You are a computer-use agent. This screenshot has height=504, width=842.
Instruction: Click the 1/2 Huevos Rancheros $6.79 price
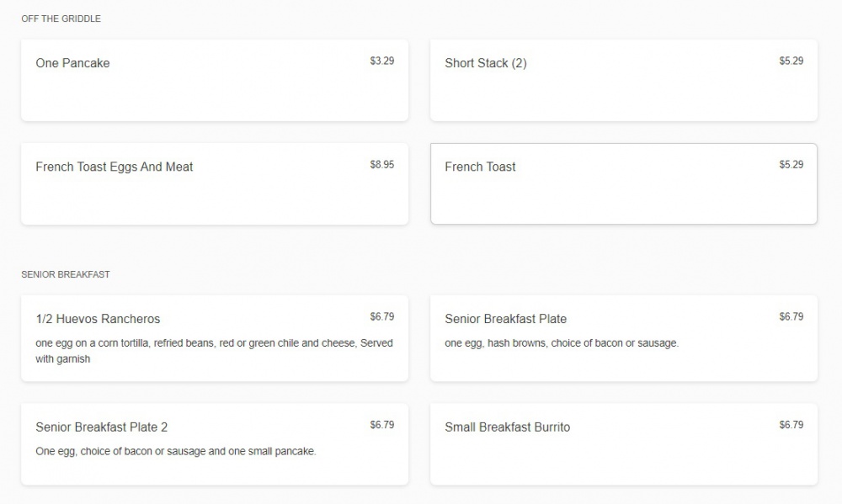click(381, 316)
